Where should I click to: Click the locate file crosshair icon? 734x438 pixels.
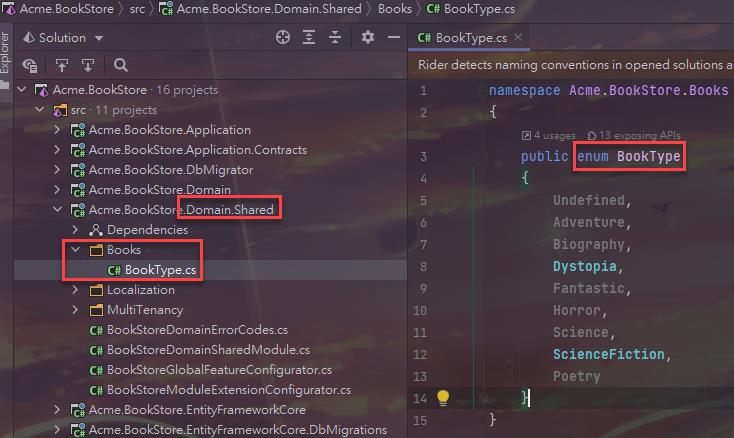click(x=283, y=37)
